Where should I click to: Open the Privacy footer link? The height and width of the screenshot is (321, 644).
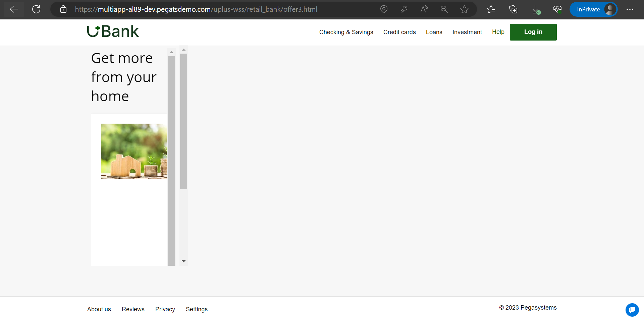pyautogui.click(x=165, y=309)
